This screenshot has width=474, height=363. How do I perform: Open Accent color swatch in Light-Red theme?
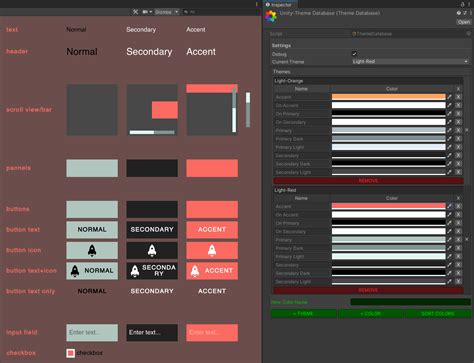pyautogui.click(x=389, y=206)
